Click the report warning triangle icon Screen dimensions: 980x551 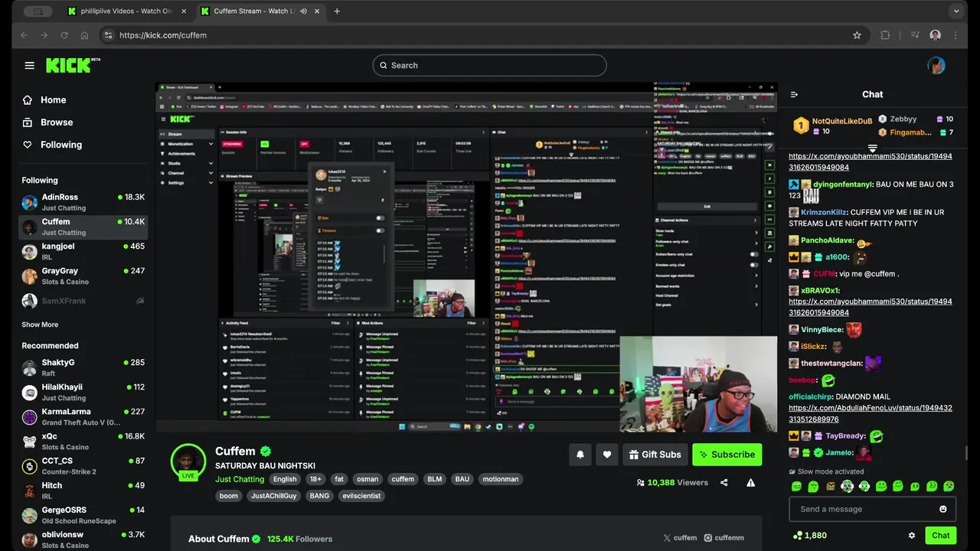751,483
